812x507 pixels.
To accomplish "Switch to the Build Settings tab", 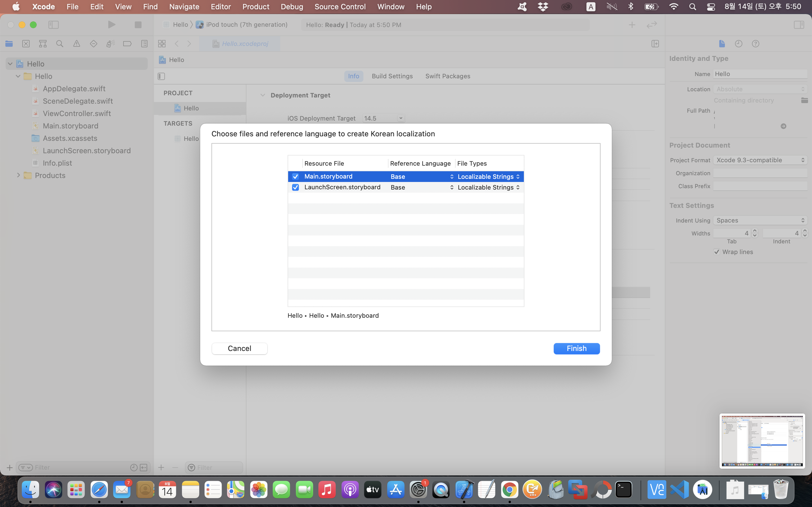I will click(x=392, y=76).
